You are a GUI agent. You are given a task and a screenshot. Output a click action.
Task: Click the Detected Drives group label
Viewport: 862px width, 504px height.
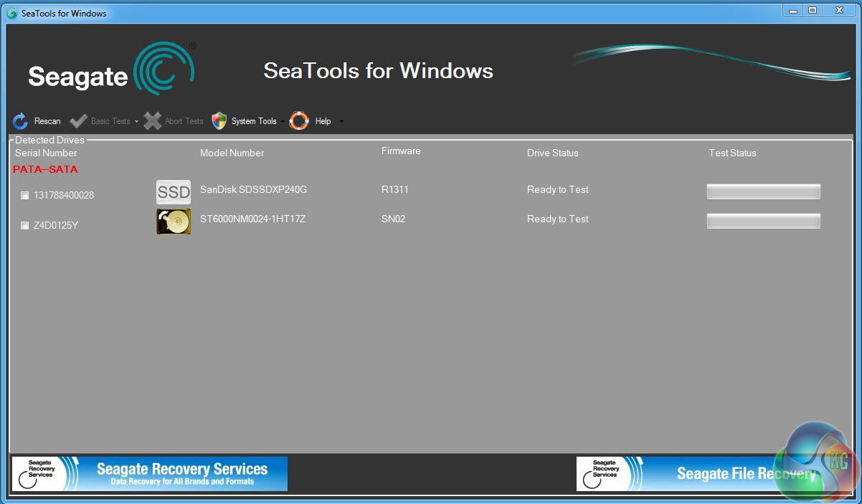pos(49,140)
